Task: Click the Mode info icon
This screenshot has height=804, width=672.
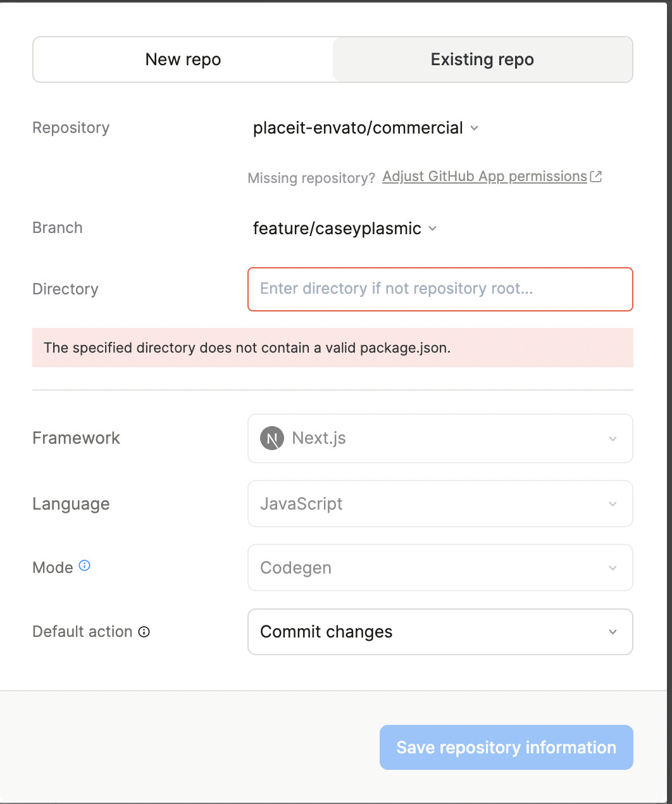Action: (84, 566)
